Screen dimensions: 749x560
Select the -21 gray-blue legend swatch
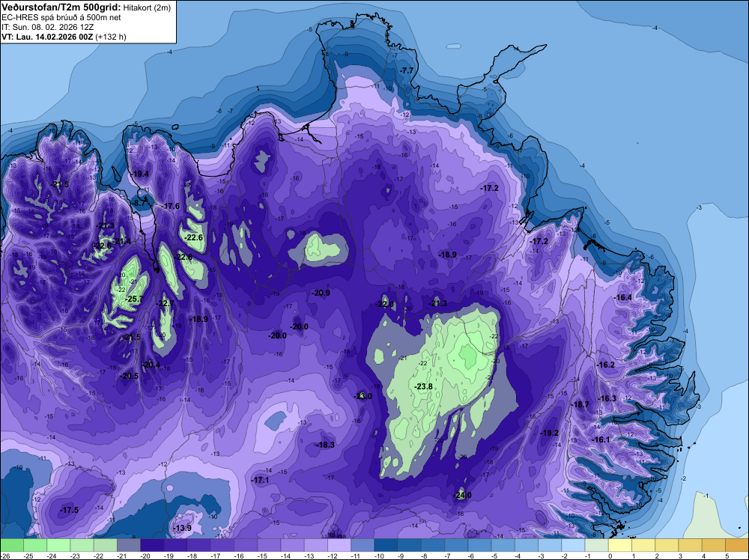[x=129, y=545]
